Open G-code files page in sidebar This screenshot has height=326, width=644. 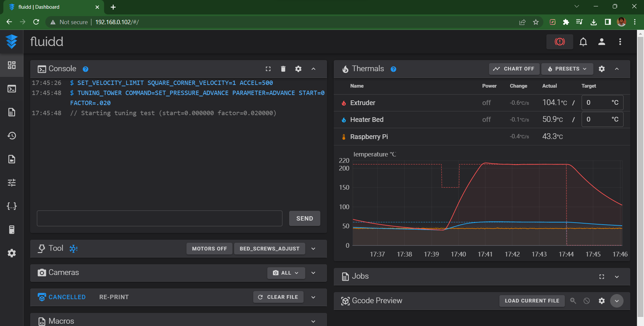(12, 112)
